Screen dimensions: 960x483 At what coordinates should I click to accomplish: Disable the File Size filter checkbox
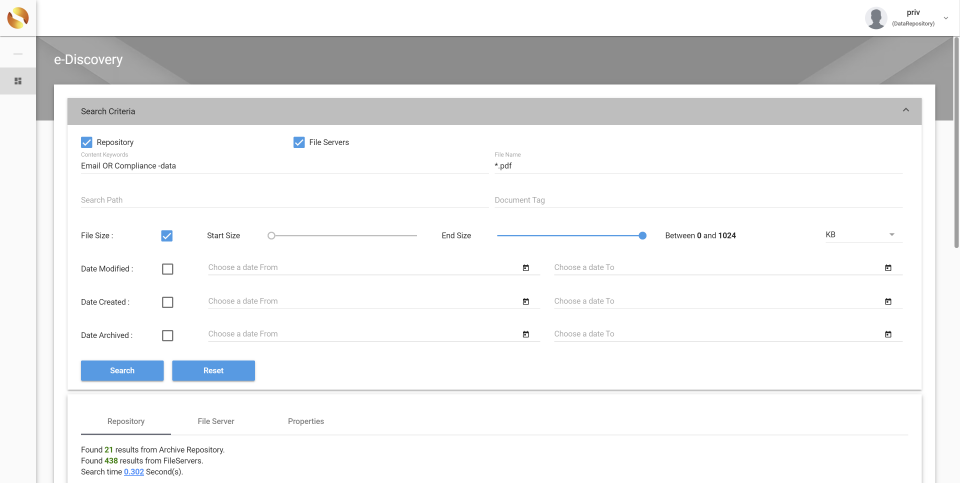[167, 236]
